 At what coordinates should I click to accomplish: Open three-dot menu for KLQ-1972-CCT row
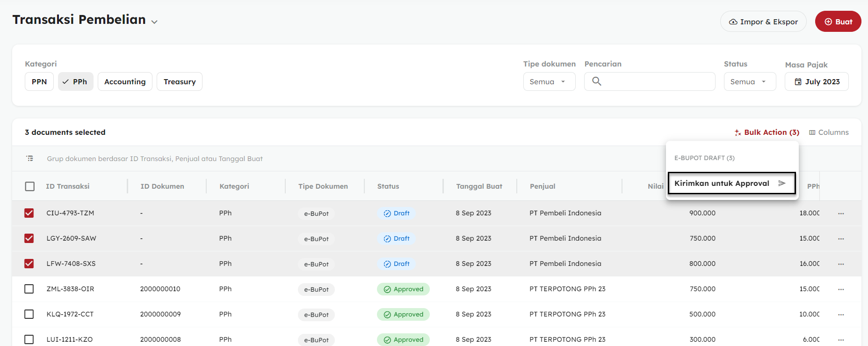click(x=841, y=315)
